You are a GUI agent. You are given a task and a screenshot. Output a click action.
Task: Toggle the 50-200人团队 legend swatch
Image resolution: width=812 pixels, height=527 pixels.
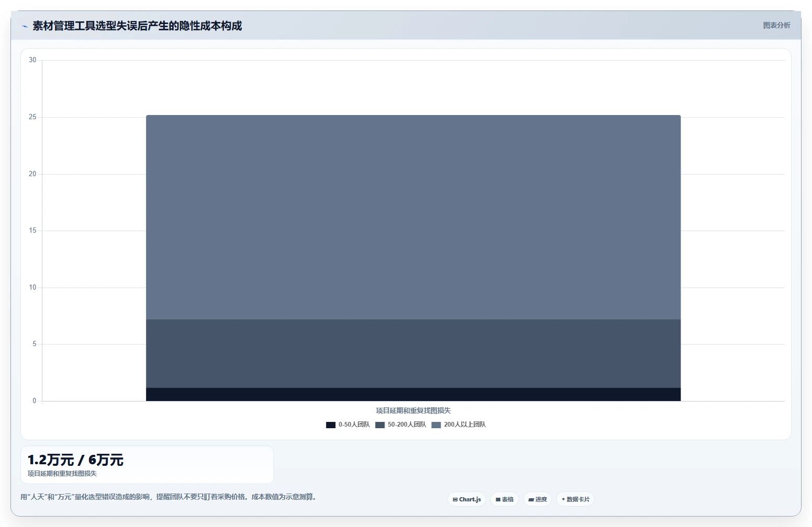pyautogui.click(x=380, y=425)
